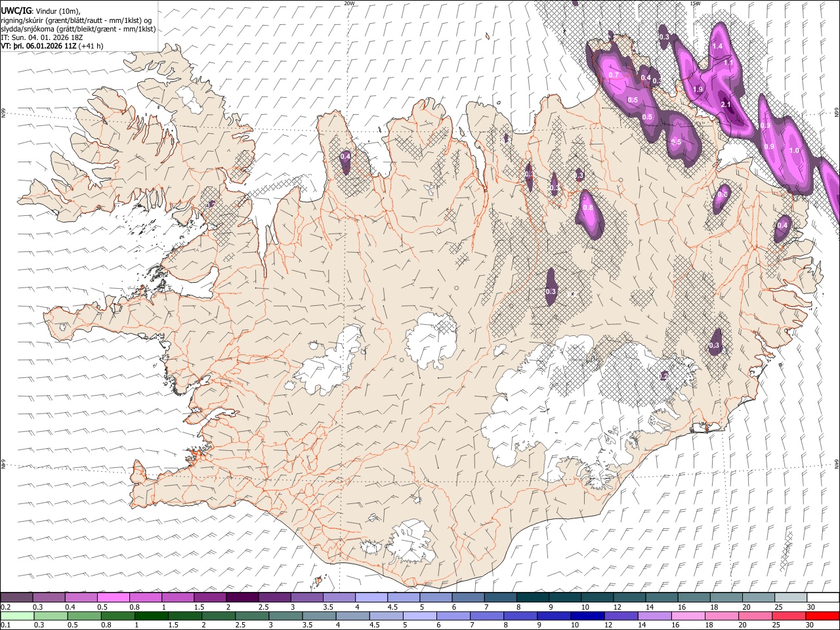
Task: Click the valid time 'VT: þri. 06.01.2026 11Z'
Action: tap(39, 46)
